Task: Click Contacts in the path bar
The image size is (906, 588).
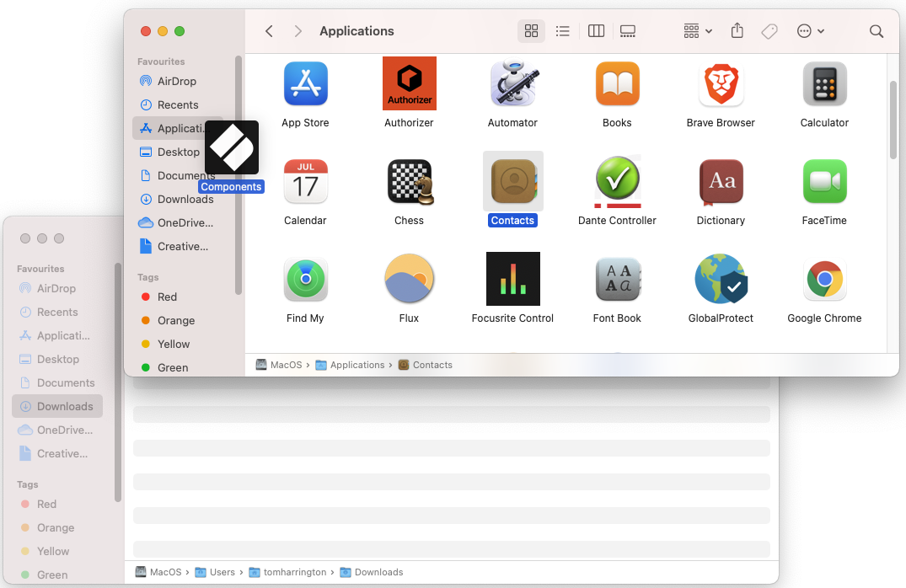Action: pyautogui.click(x=426, y=365)
